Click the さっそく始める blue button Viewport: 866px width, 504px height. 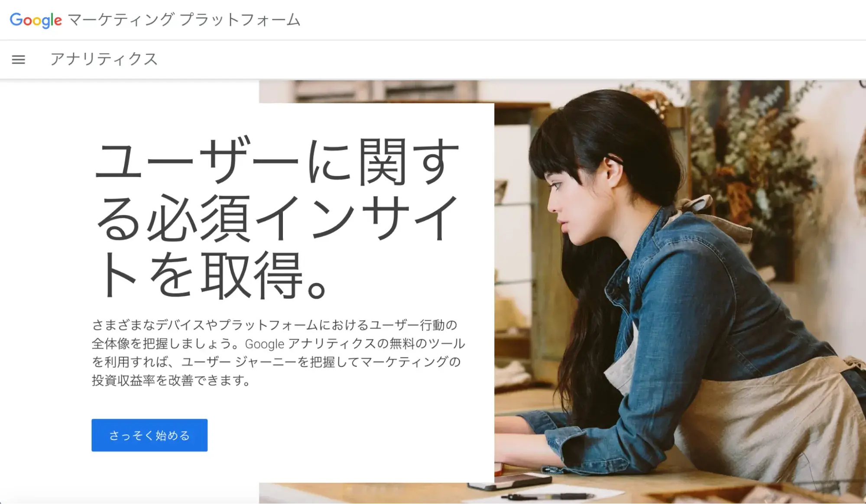click(149, 435)
